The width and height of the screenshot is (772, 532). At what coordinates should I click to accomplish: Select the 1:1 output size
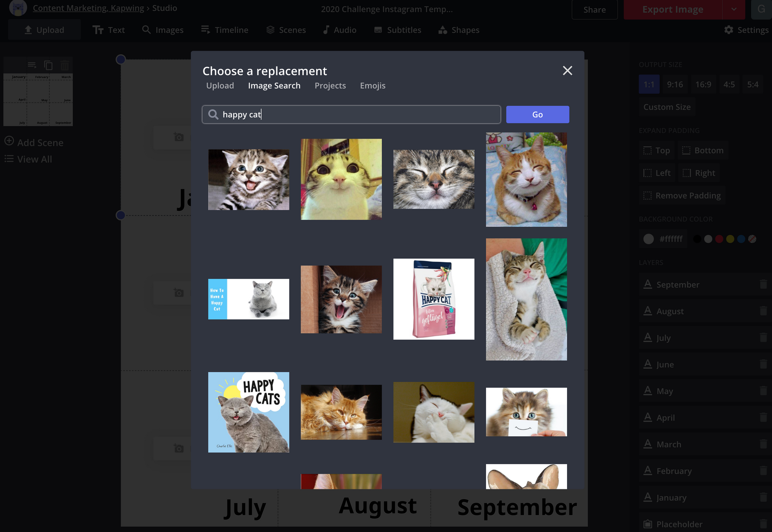click(x=649, y=85)
